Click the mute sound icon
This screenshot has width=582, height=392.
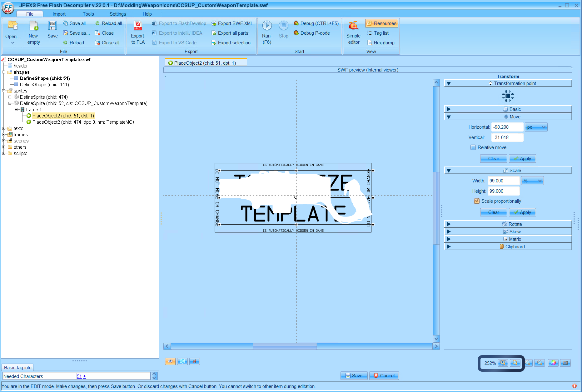click(194, 361)
